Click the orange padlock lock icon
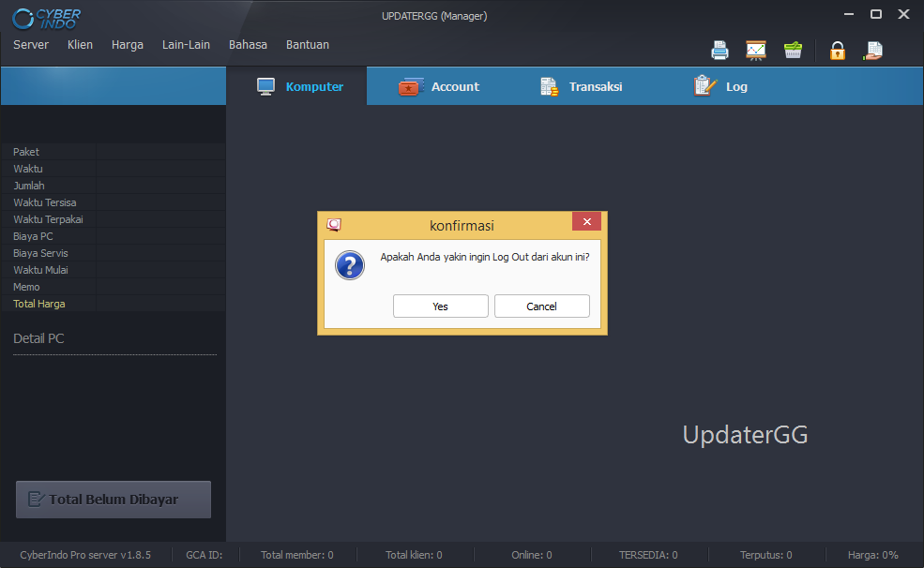The height and width of the screenshot is (568, 924). click(x=838, y=51)
